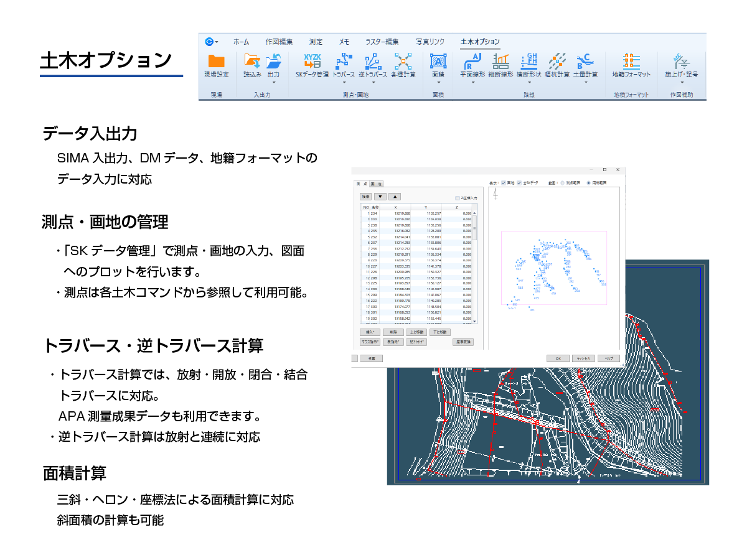This screenshot has height=560, width=747.
Task: Click the 読込み import icon
Action: 252,61
